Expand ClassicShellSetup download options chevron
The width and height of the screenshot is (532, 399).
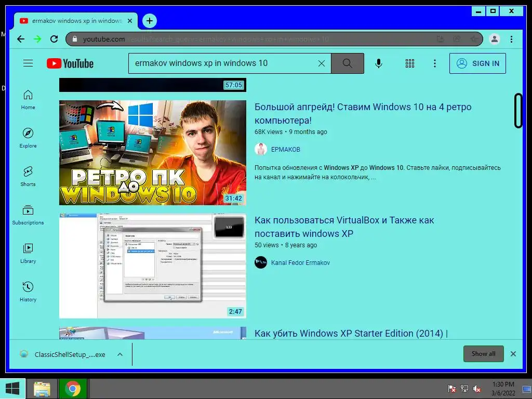pos(120,354)
